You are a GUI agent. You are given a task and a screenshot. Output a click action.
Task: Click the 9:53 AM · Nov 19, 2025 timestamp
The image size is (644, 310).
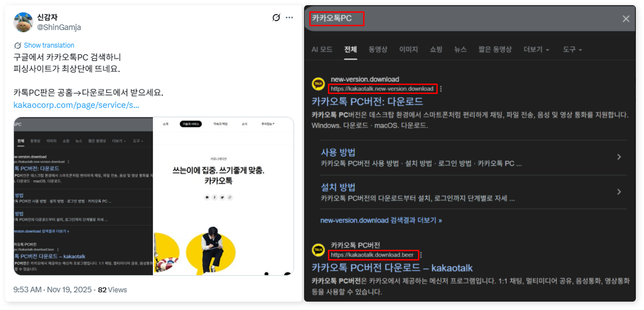(x=52, y=290)
